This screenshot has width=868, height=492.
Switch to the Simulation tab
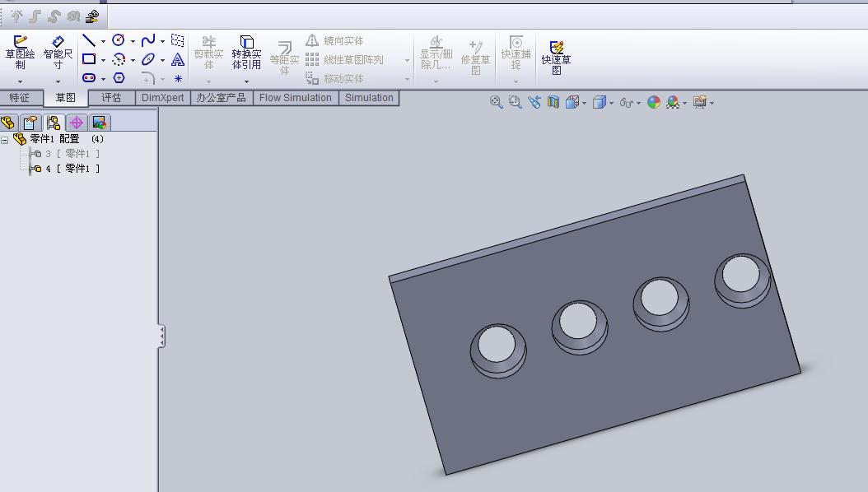point(369,98)
